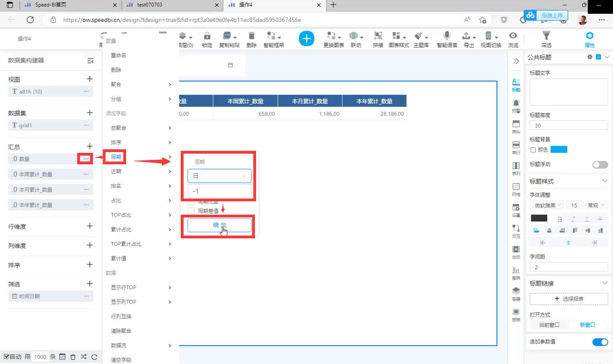This screenshot has height=364, width=613.
Task: Open the chart style (图表样式) tool
Action: pyautogui.click(x=399, y=39)
